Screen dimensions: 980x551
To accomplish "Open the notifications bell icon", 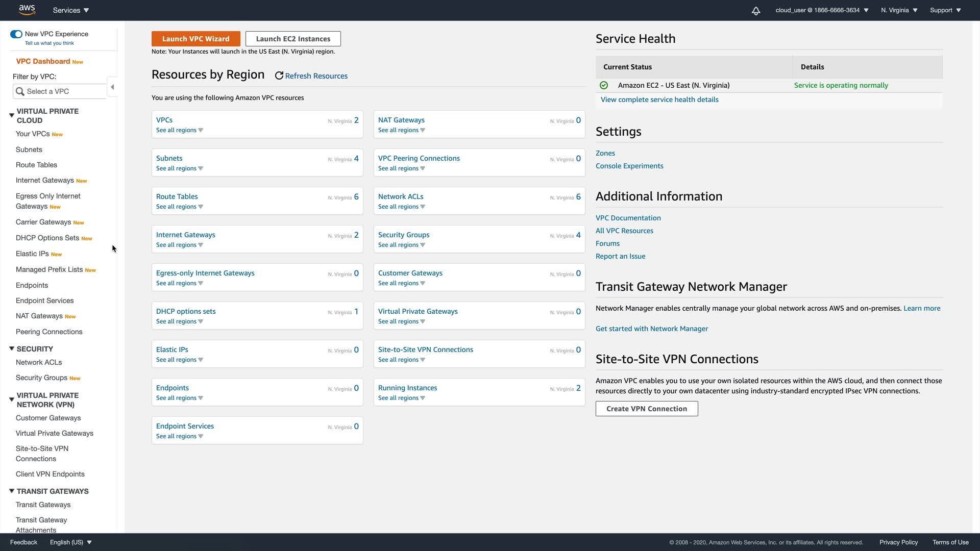I will pyautogui.click(x=756, y=11).
